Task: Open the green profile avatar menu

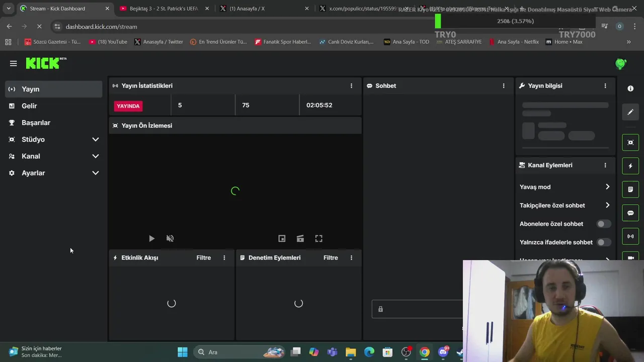Action: pyautogui.click(x=620, y=63)
